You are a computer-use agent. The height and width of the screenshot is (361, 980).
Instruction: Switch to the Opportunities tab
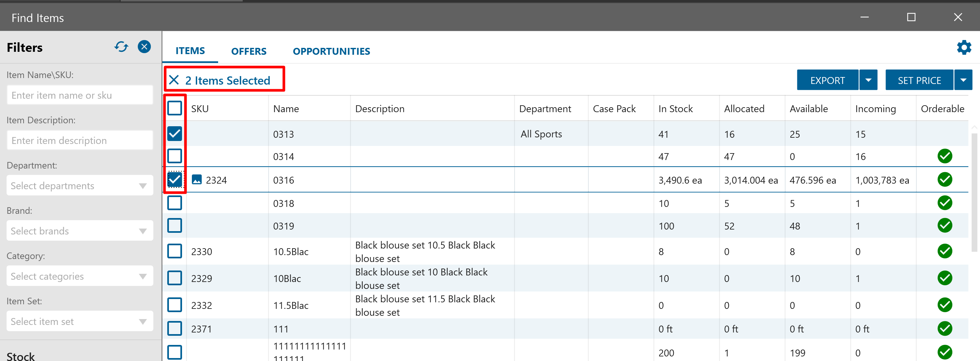[331, 51]
